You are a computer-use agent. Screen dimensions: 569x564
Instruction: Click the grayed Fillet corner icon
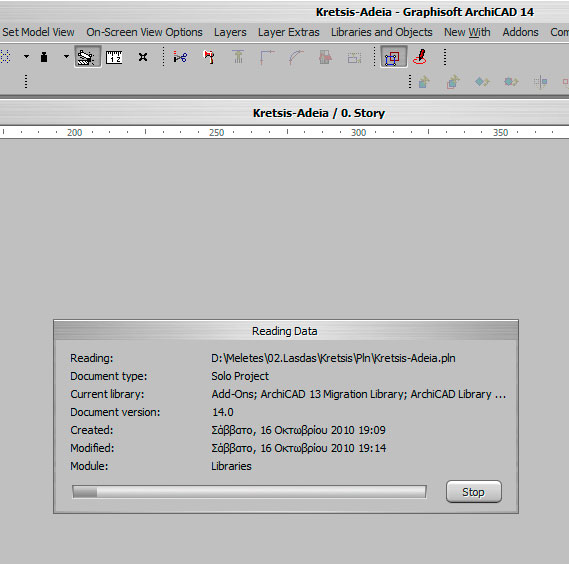267,57
